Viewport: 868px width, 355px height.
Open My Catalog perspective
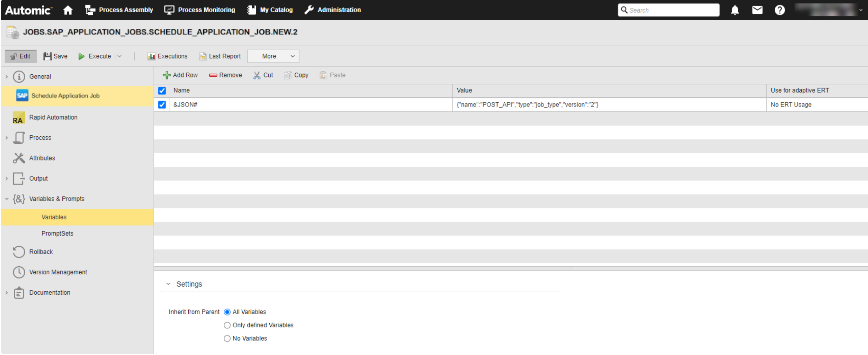[270, 10]
